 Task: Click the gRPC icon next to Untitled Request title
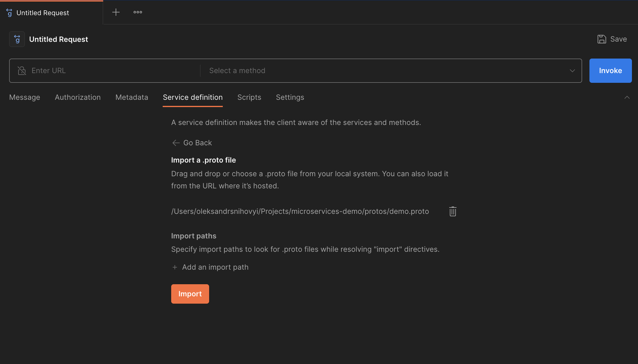point(17,39)
